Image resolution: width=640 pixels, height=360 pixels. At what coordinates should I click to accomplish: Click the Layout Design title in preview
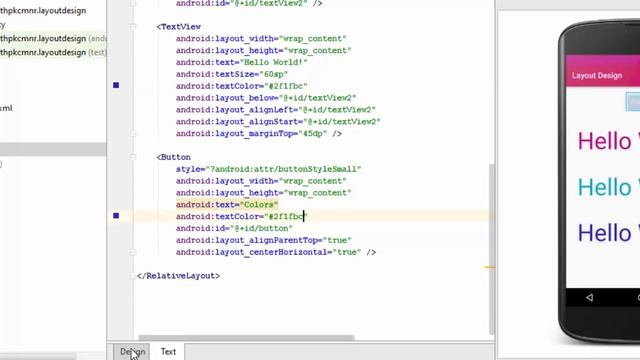pyautogui.click(x=597, y=76)
